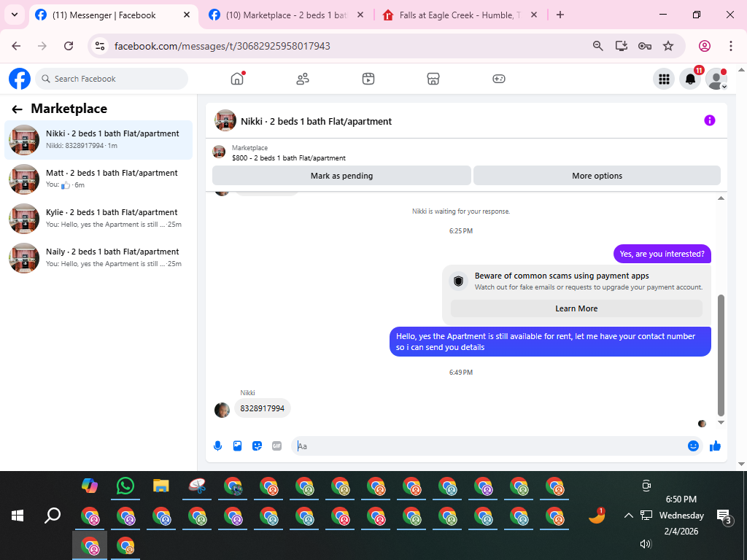Image resolution: width=747 pixels, height=560 pixels.
Task: Open the GIF picker icon
Action: click(276, 446)
